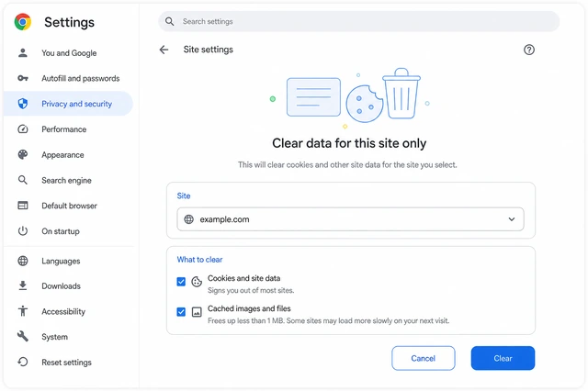Click the Site settings page title
Image resolution: width=588 pixels, height=391 pixels.
point(209,50)
